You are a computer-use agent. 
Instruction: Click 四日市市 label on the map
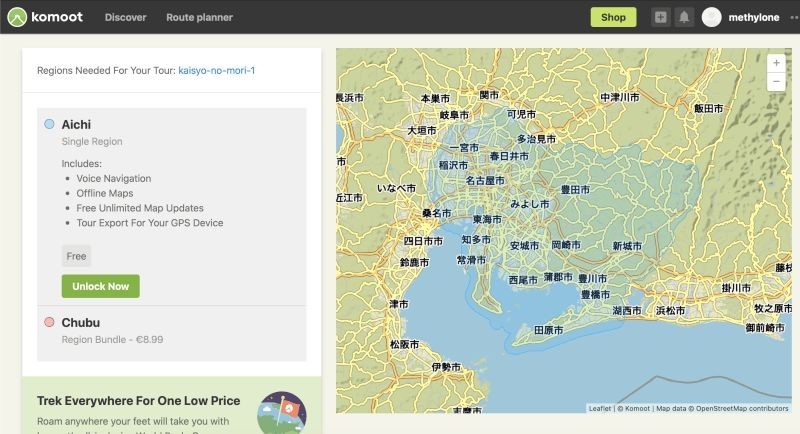coord(423,241)
